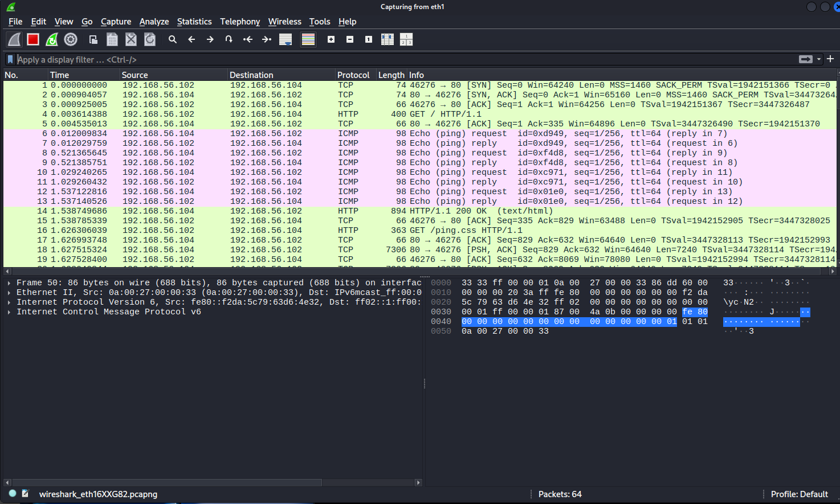Open the Statistics menu

coord(194,22)
